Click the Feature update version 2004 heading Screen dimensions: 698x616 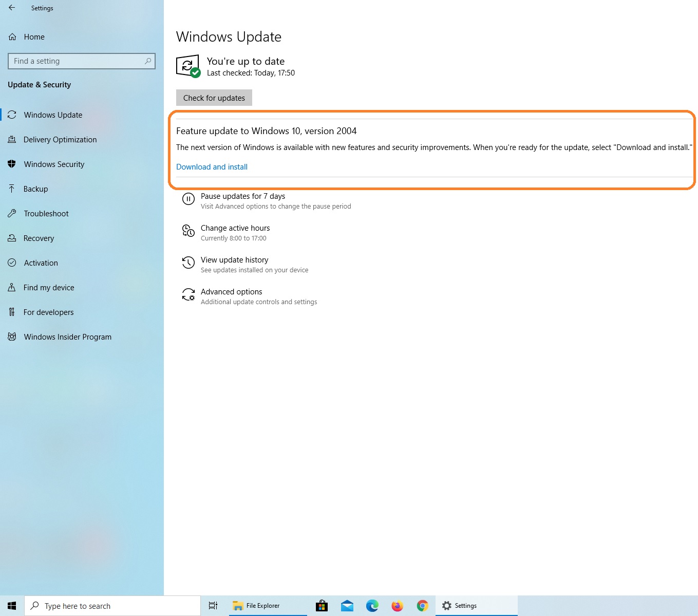click(267, 131)
